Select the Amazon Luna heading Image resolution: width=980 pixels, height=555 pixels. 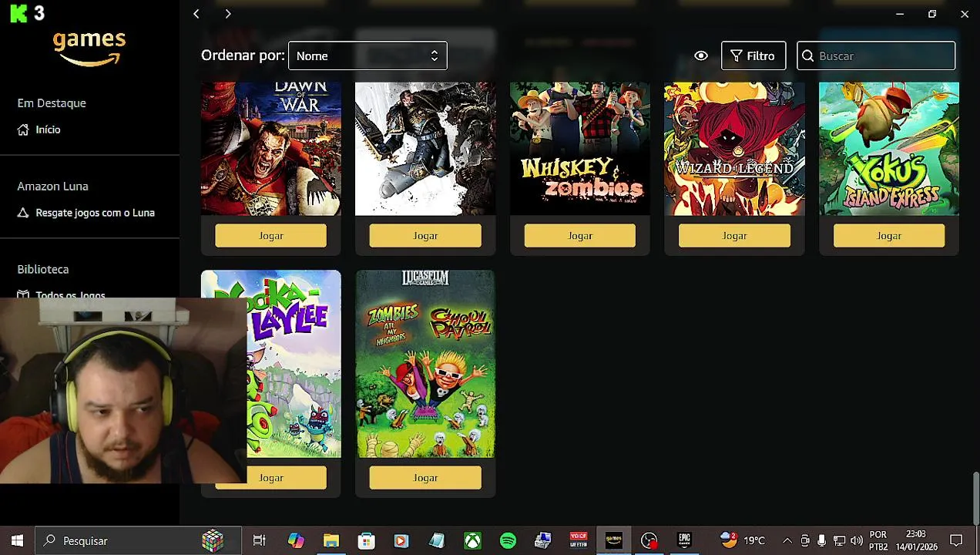pos(52,186)
